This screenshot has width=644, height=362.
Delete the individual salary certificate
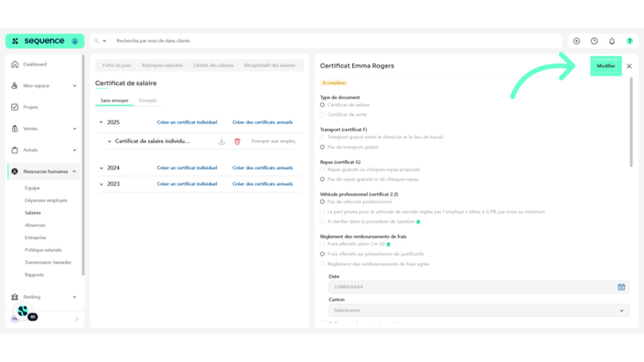pyautogui.click(x=237, y=141)
